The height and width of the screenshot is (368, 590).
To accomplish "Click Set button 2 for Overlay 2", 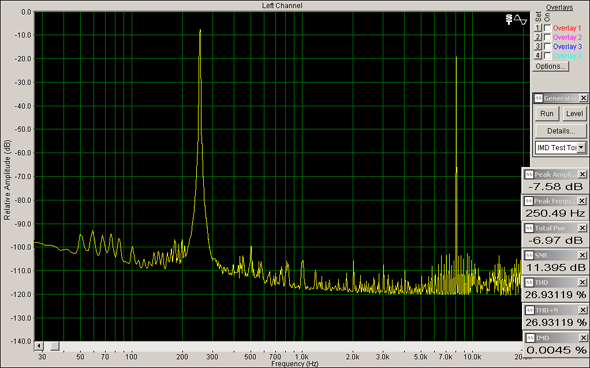I will pyautogui.click(x=538, y=37).
